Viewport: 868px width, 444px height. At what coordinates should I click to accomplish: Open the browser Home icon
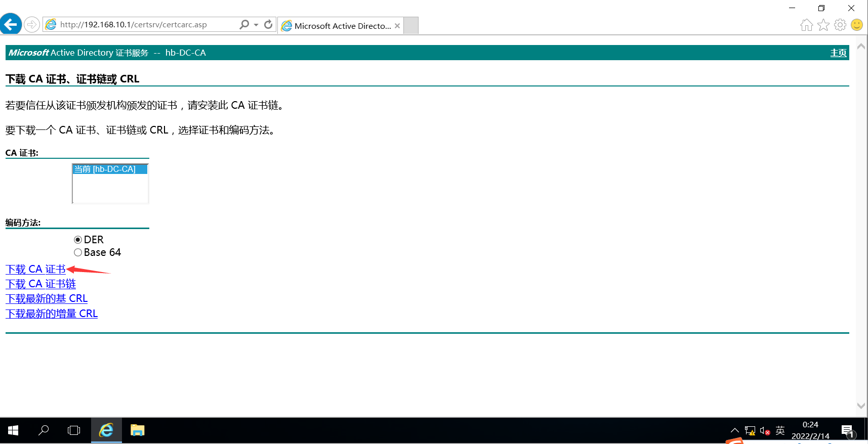tap(807, 25)
